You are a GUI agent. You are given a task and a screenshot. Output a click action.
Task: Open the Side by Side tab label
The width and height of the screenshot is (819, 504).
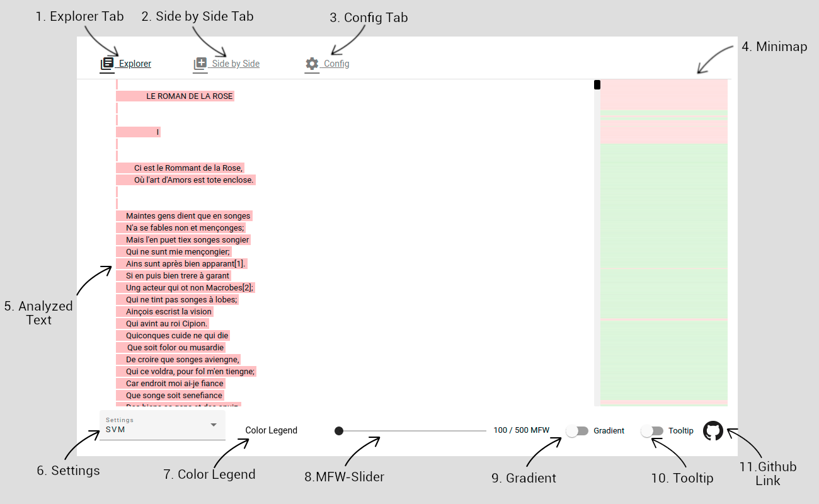tap(236, 64)
